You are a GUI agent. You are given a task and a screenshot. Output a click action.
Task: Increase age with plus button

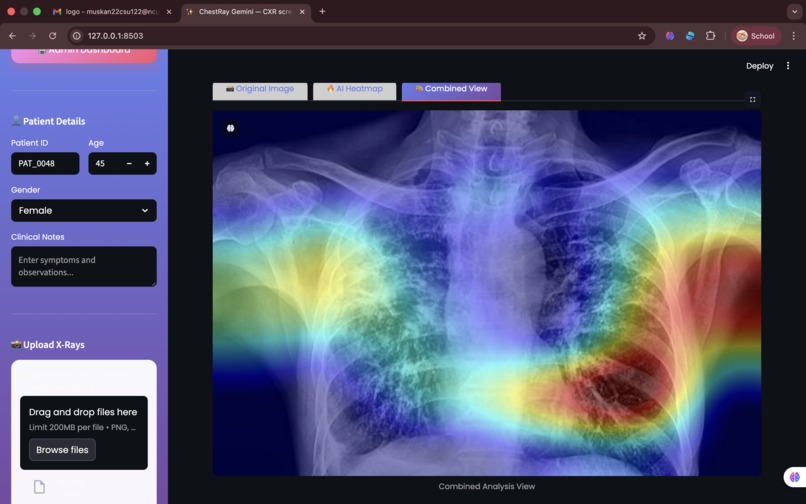147,164
